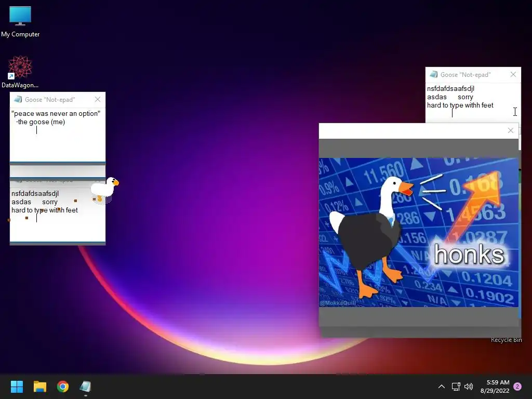Close the honks goose meme window
The width and height of the screenshot is (532, 399).
point(511,130)
